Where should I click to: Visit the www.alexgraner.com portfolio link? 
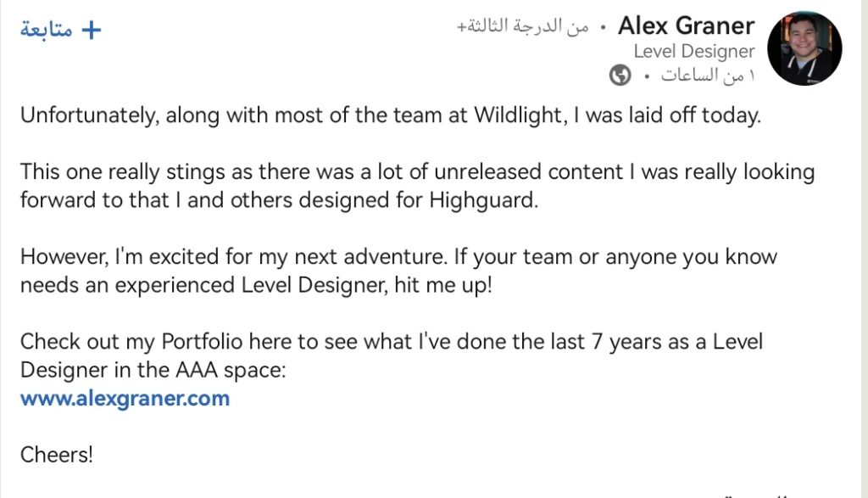pyautogui.click(x=125, y=398)
